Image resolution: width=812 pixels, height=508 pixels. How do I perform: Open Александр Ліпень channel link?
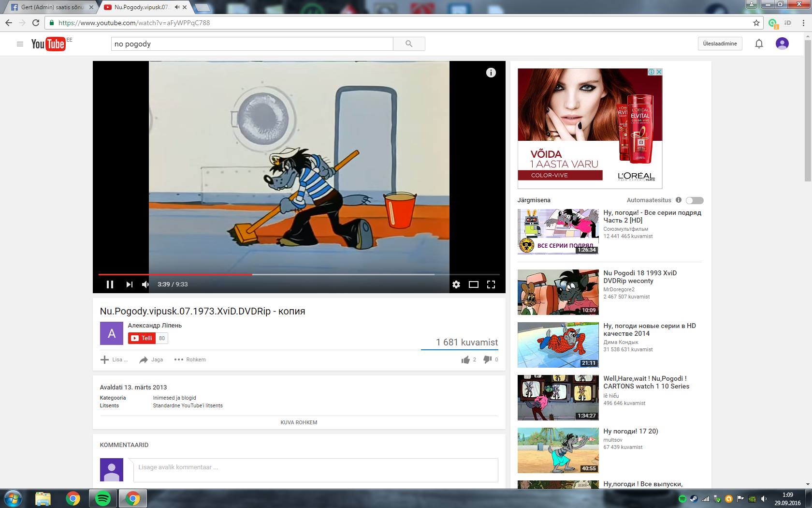pos(155,326)
